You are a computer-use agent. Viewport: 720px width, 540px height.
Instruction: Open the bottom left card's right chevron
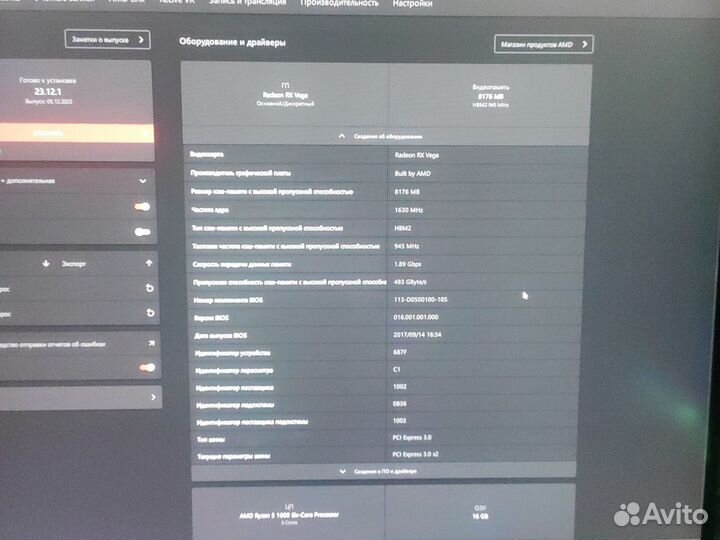coord(153,397)
